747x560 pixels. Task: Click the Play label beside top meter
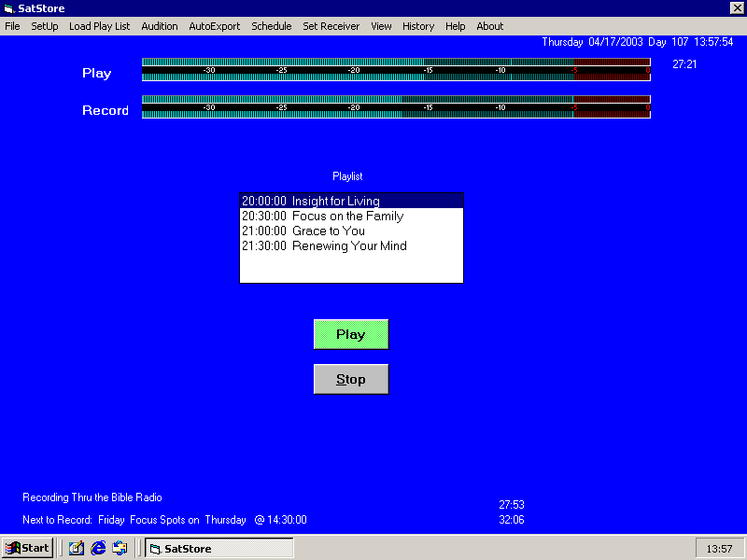pyautogui.click(x=97, y=73)
